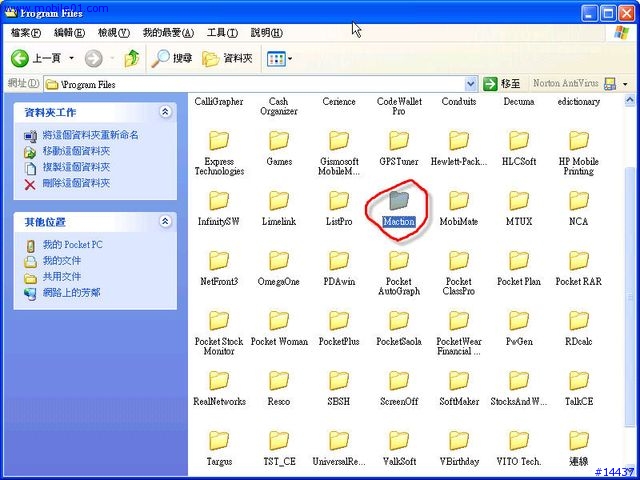Open the 檢視(V) menu

(x=113, y=33)
